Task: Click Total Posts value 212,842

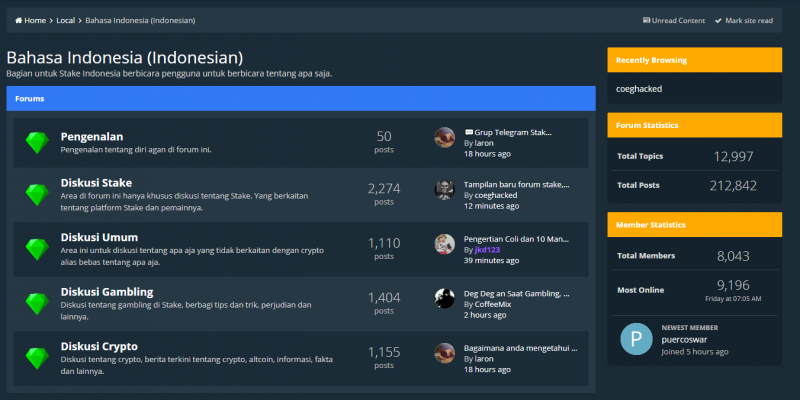Action: pos(733,186)
